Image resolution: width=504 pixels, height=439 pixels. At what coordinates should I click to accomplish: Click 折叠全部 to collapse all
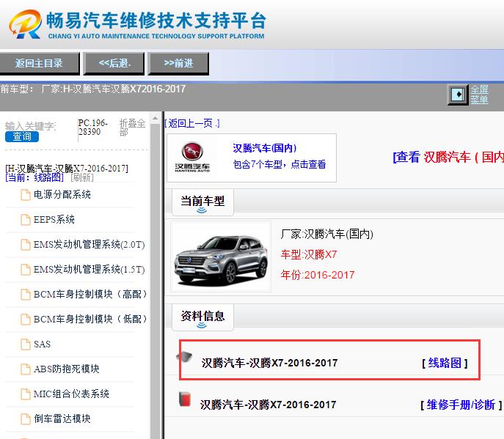[x=132, y=128]
